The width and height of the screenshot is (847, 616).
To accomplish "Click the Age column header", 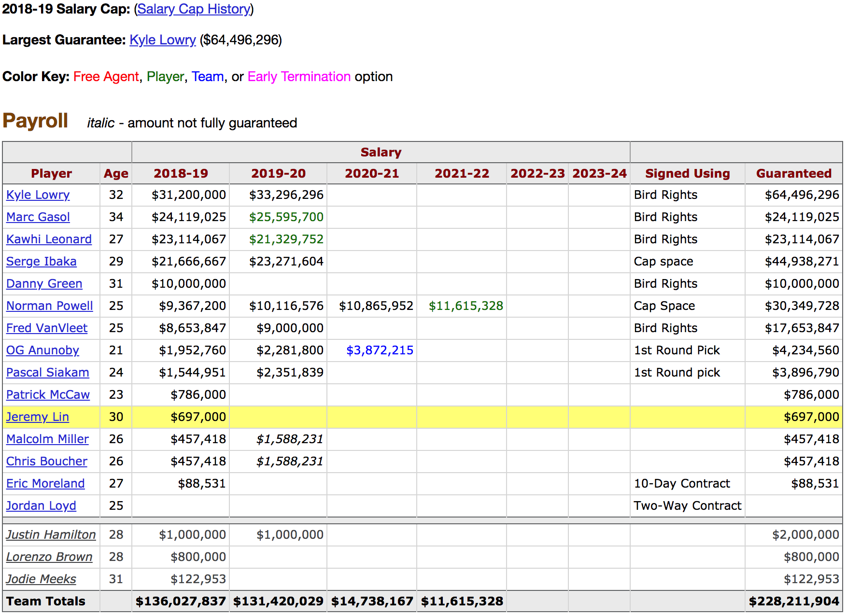I will click(x=116, y=174).
